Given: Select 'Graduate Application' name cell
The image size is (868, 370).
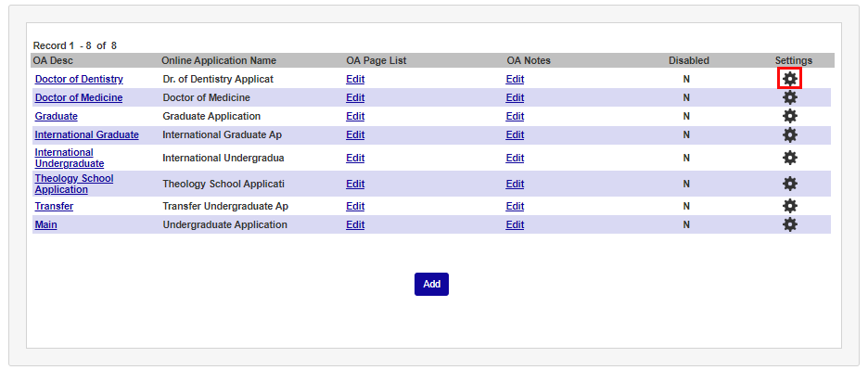Looking at the screenshot, I should click(211, 116).
